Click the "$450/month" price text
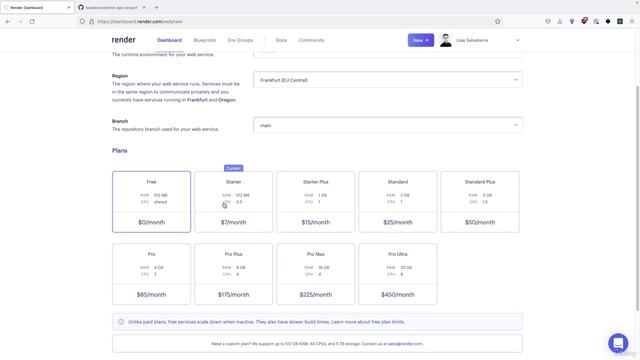The image size is (640, 360). coord(398,294)
